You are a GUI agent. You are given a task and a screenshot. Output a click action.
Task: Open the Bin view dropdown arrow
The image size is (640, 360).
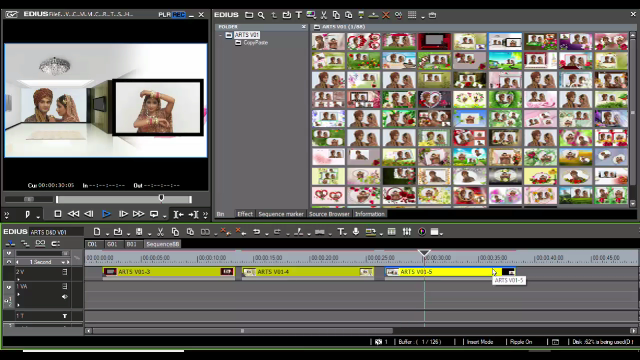tap(422, 17)
